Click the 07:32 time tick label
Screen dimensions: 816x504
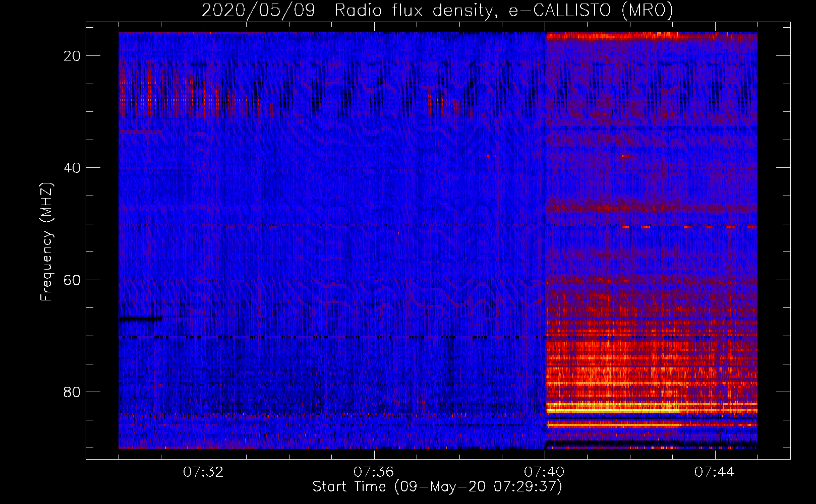coord(203,472)
